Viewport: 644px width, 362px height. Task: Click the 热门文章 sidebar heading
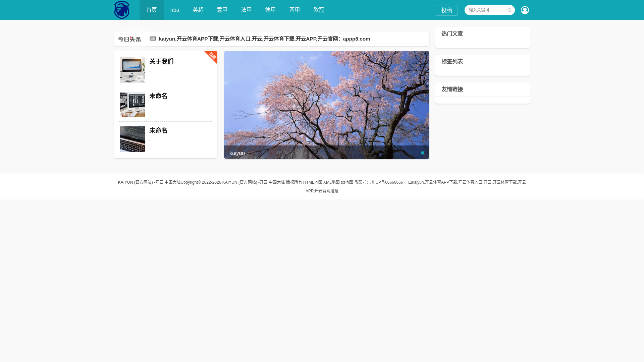452,34
